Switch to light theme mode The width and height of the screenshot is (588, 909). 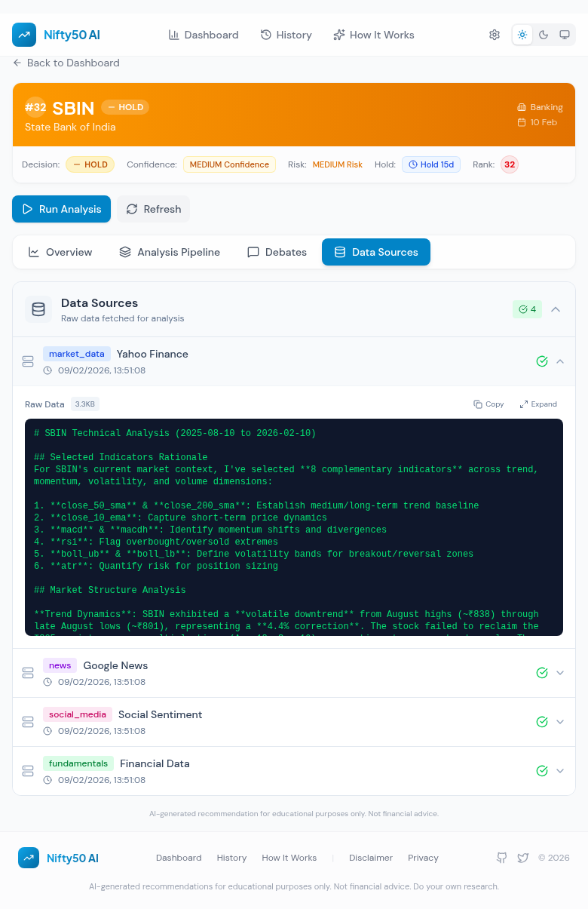(522, 35)
